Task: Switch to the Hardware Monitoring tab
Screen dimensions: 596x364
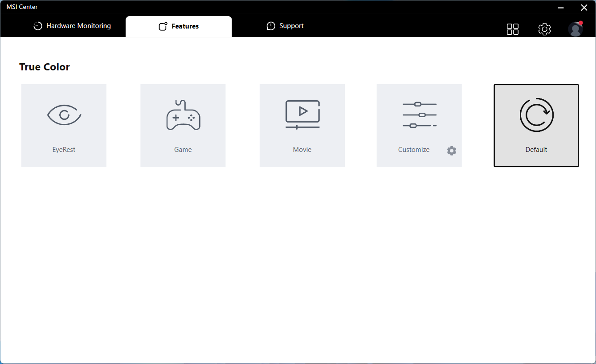Action: coord(72,26)
